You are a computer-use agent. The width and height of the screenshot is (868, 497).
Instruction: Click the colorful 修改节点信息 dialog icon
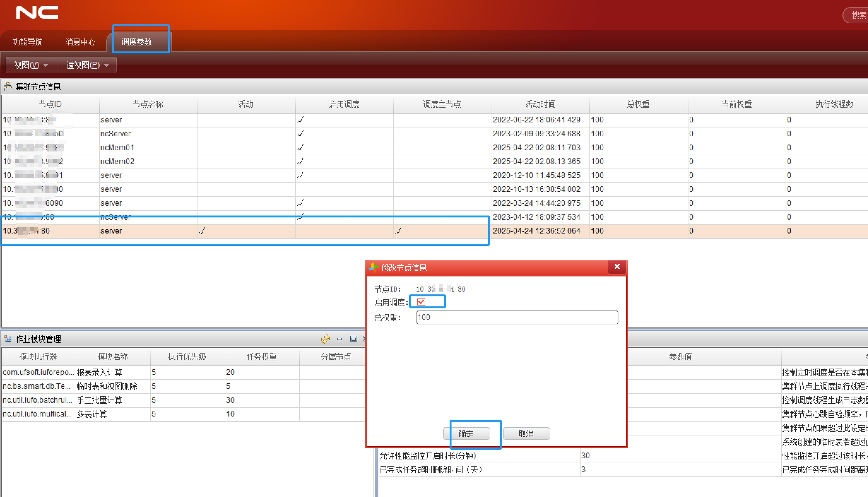(x=374, y=267)
